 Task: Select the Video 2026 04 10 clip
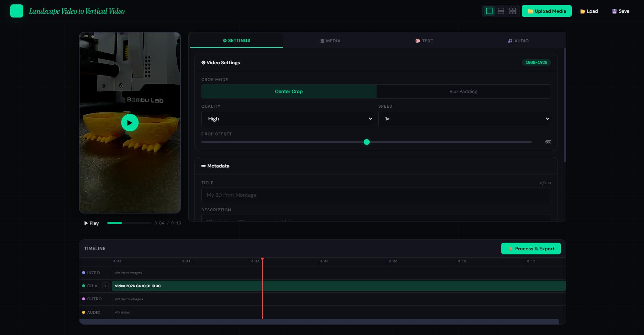coord(339,286)
